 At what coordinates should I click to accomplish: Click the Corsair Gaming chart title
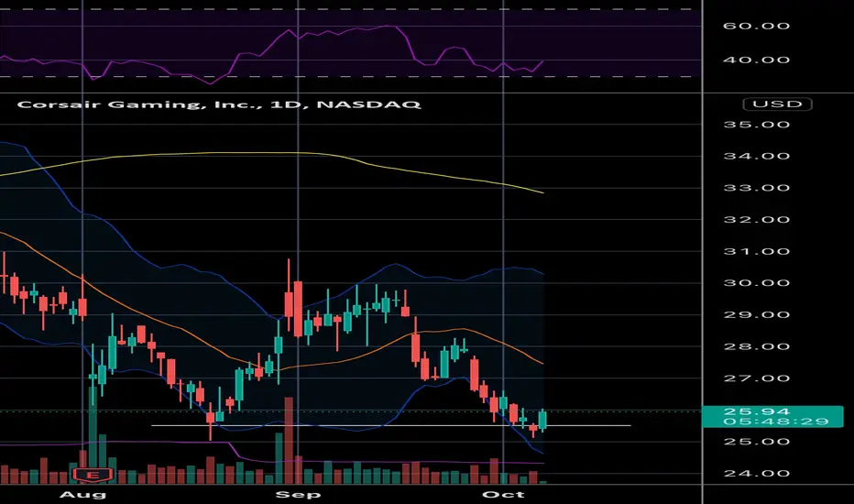pos(220,105)
